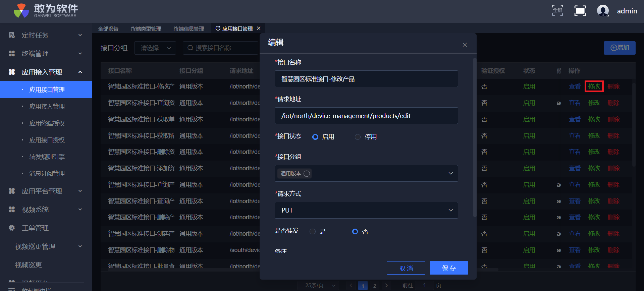Image resolution: width=644 pixels, height=291 pixels.
Task: Select the 停用 radio for 接口状态
Action: pos(358,137)
